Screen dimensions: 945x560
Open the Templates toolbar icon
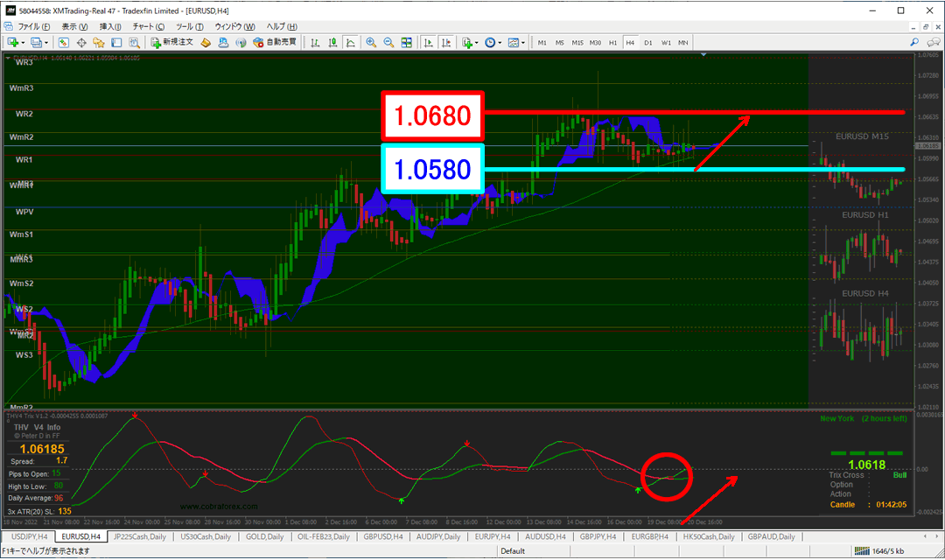tap(514, 42)
